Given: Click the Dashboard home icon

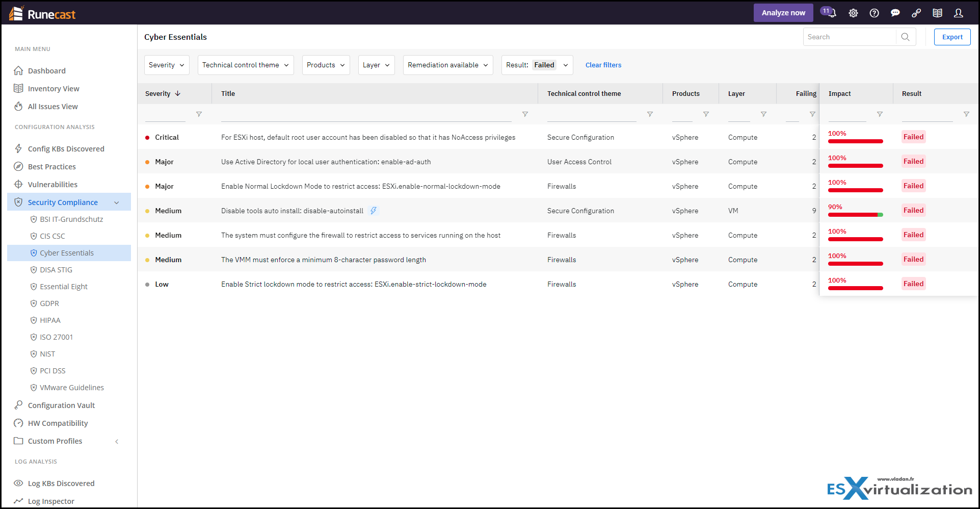Looking at the screenshot, I should [18, 70].
